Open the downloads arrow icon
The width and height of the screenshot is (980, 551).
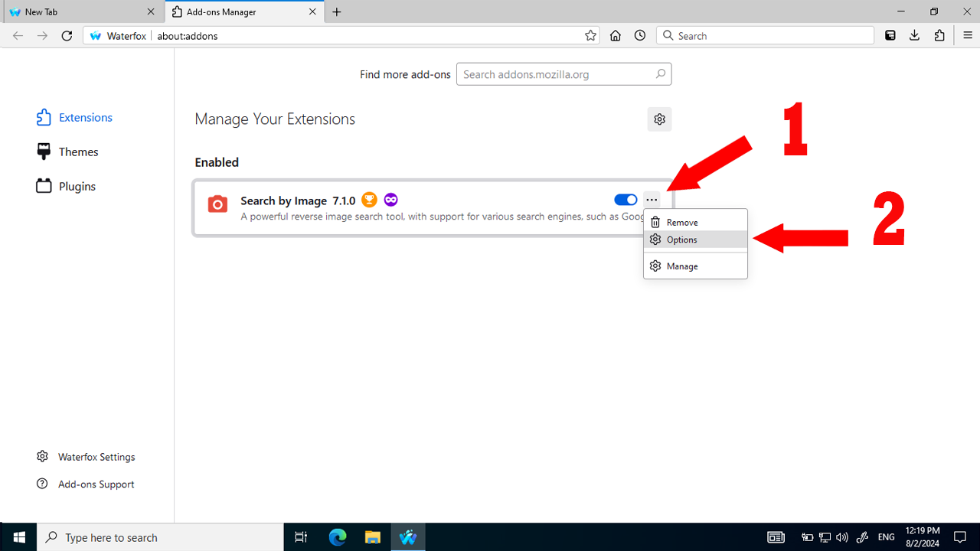915,35
